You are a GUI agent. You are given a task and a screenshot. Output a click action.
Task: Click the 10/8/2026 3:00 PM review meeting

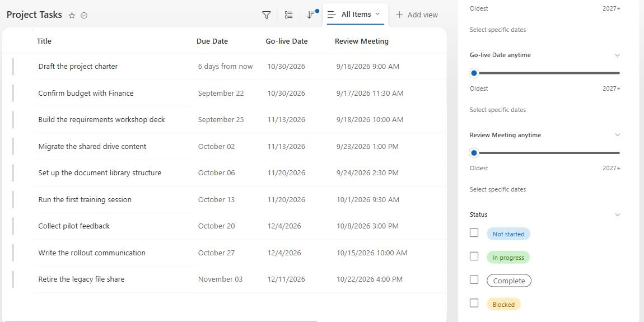[x=367, y=226]
